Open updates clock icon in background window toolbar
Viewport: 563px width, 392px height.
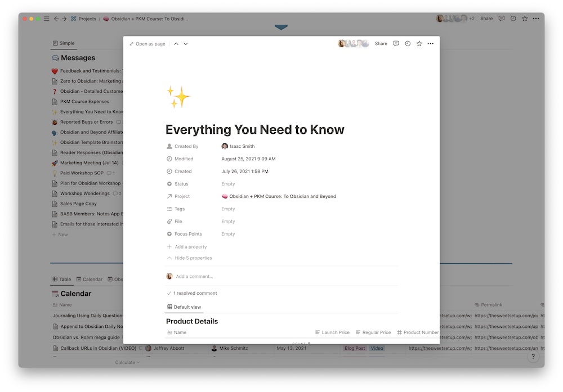tap(513, 19)
